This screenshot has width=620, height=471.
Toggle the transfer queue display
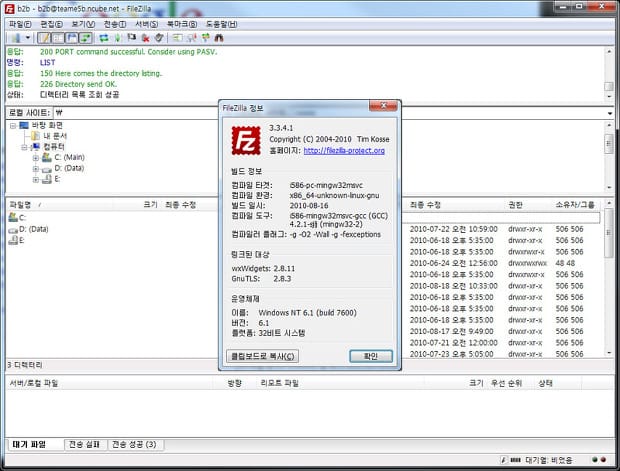[85, 38]
